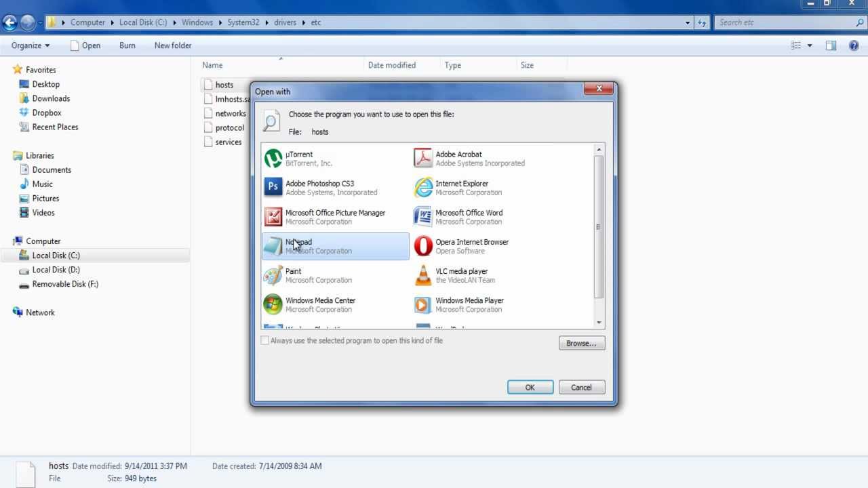The image size is (868, 488).
Task: Select the Microsoft Office Word icon
Action: coord(423,217)
